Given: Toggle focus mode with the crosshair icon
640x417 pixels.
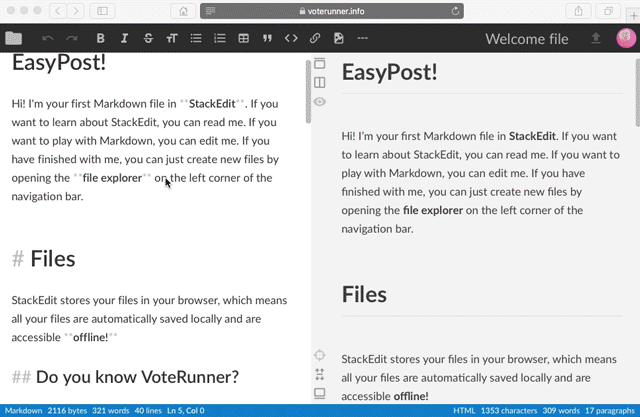Looking at the screenshot, I should click(320, 355).
